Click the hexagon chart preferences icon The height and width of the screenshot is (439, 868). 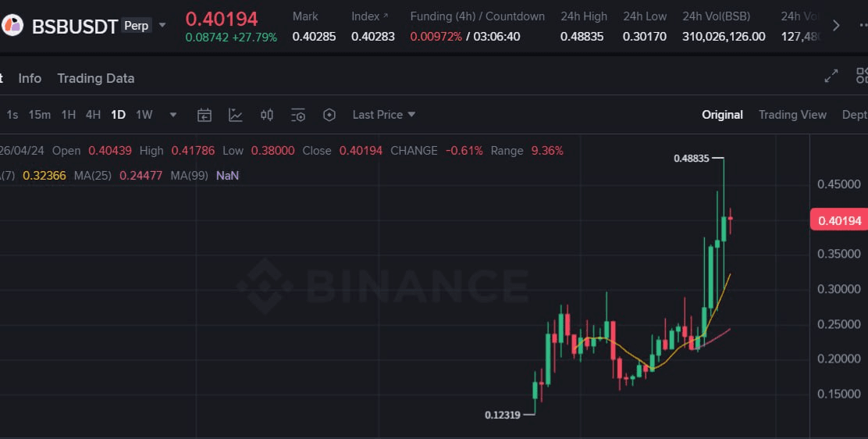329,115
